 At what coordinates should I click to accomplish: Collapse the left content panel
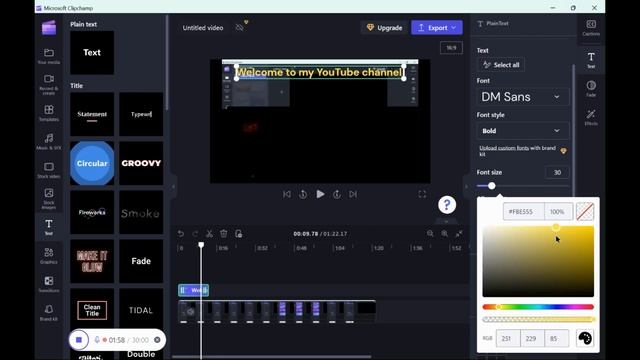pyautogui.click(x=173, y=187)
